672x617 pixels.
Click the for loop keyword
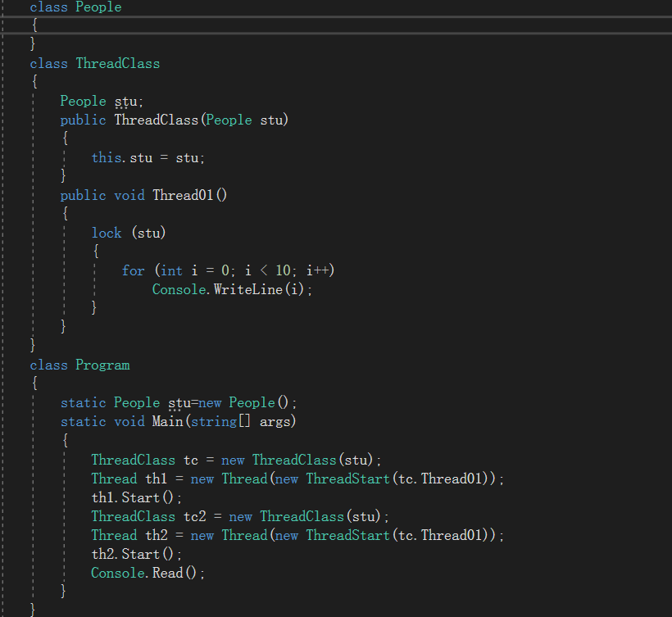click(x=133, y=270)
